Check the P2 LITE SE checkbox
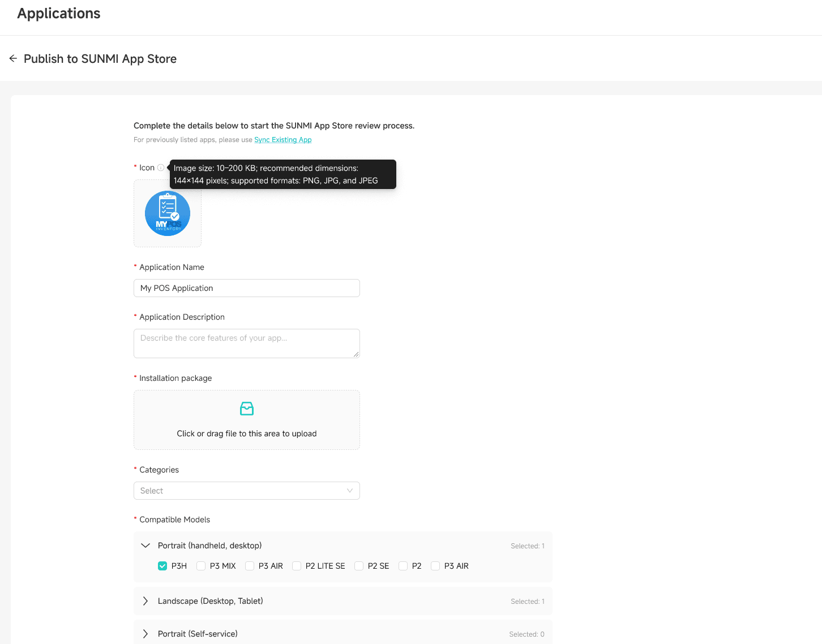 coord(297,566)
